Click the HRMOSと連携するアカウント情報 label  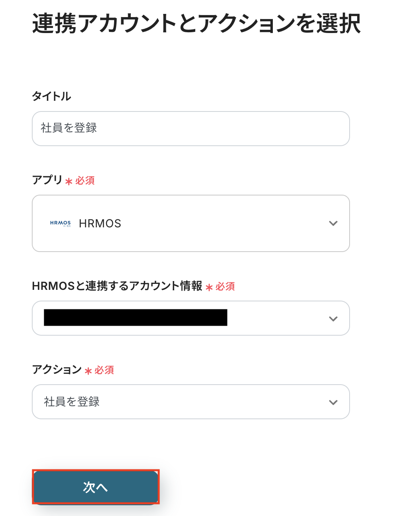[x=117, y=286]
